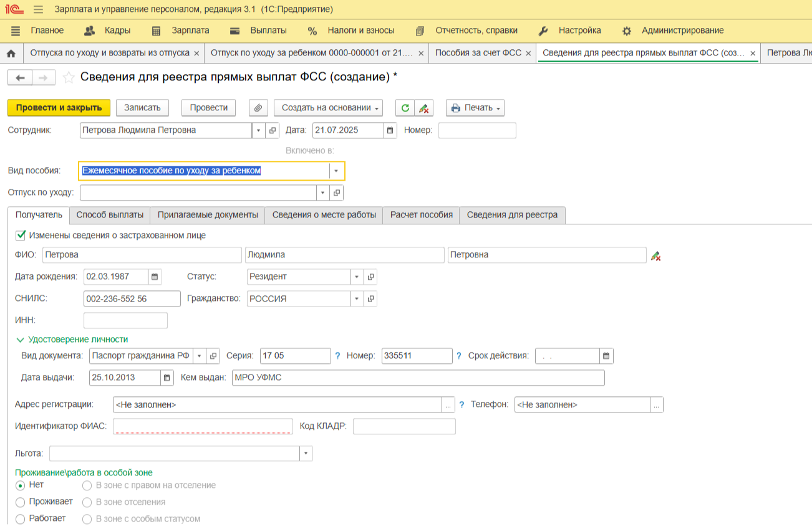Switch to the Расчет пособия tab
This screenshot has height=529, width=812.
click(421, 215)
